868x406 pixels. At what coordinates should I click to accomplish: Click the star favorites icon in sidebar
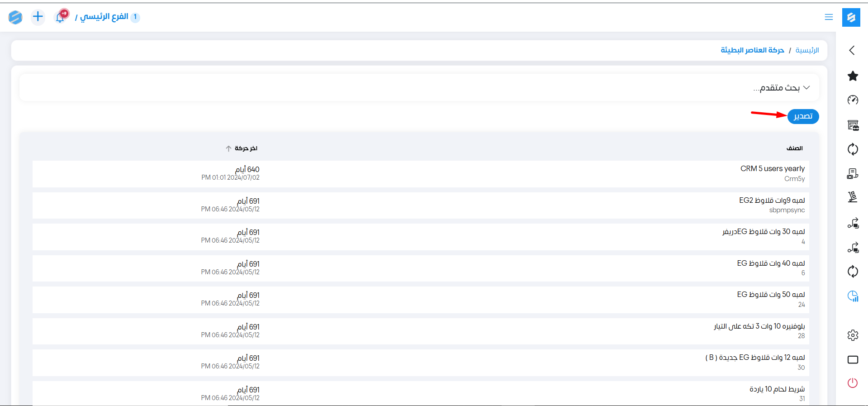point(853,76)
